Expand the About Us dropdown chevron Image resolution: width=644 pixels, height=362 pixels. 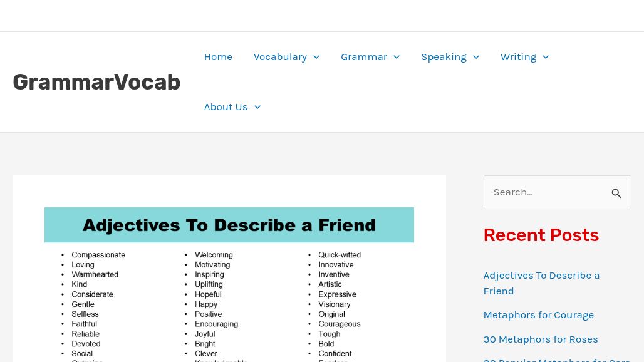[x=257, y=108]
